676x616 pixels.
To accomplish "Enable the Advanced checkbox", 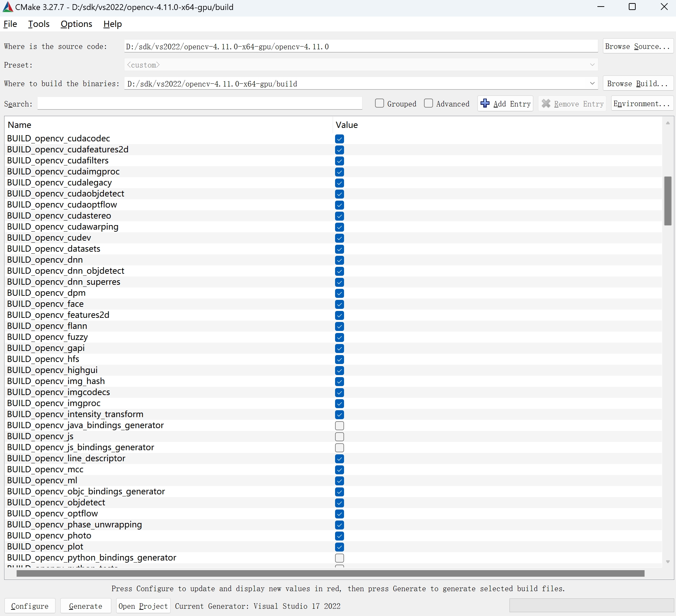I will point(428,103).
